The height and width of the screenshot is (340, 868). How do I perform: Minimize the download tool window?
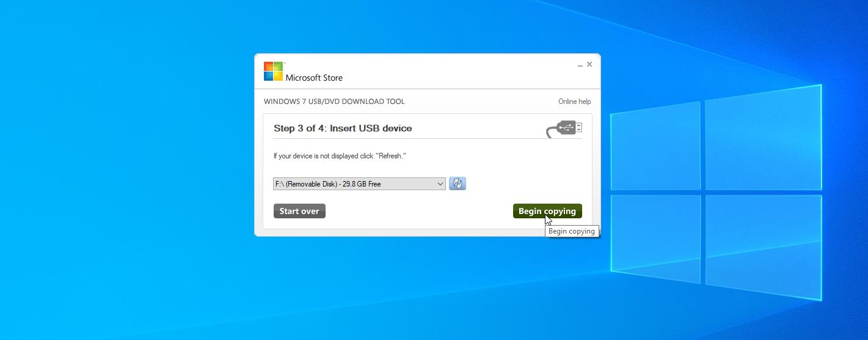pyautogui.click(x=580, y=64)
